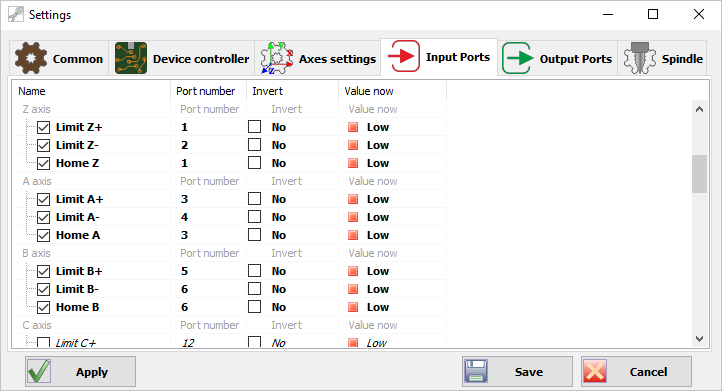Click port number 5 for Limit B+
The image size is (722, 391).
[x=184, y=271]
